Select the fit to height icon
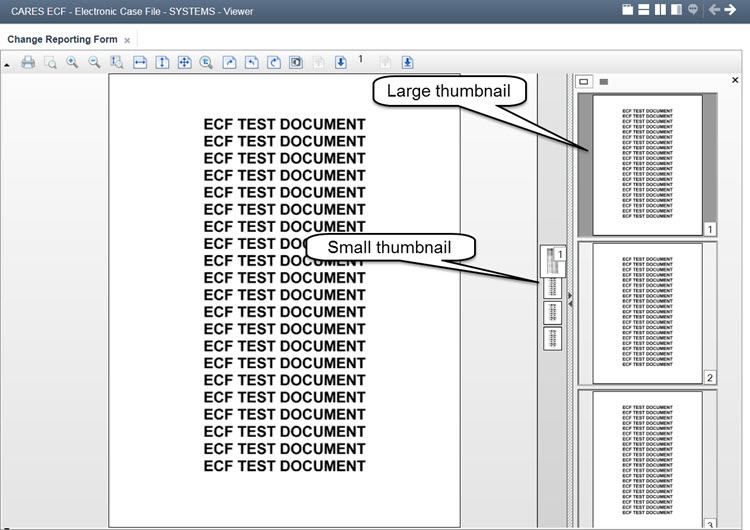The height and width of the screenshot is (530, 750). [x=162, y=62]
